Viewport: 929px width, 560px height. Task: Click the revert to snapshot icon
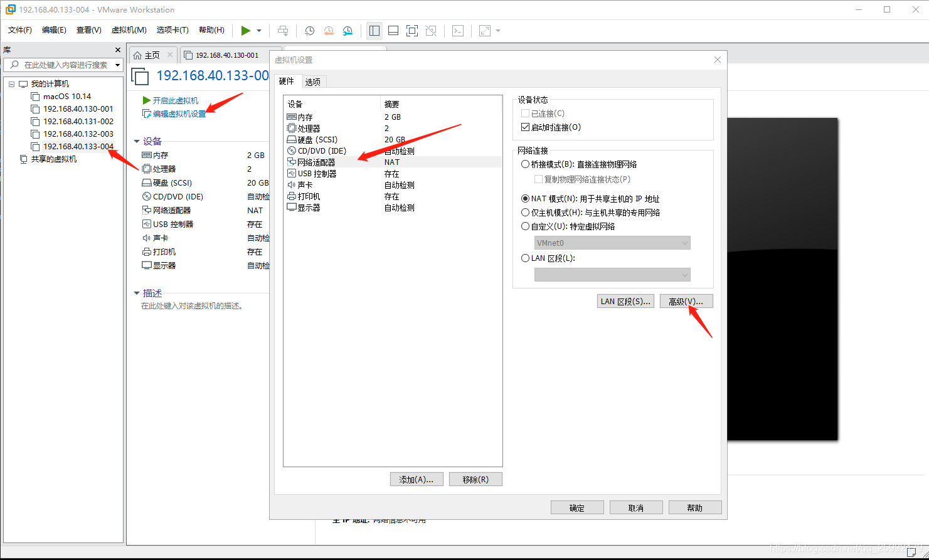pos(329,31)
